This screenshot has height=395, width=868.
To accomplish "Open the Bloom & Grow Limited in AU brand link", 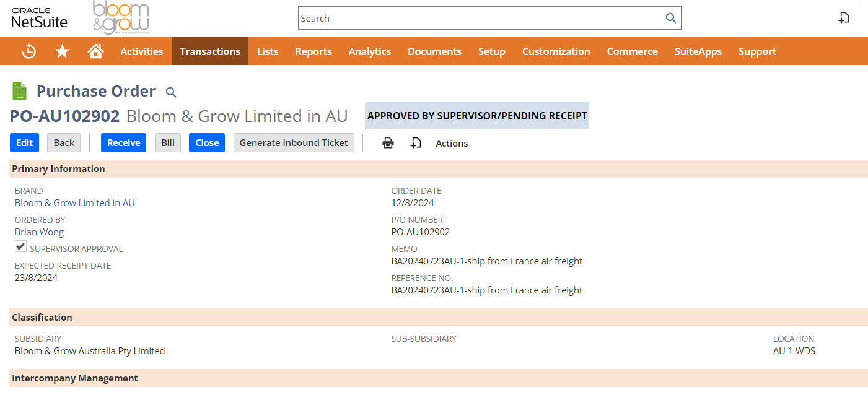I will 75,203.
